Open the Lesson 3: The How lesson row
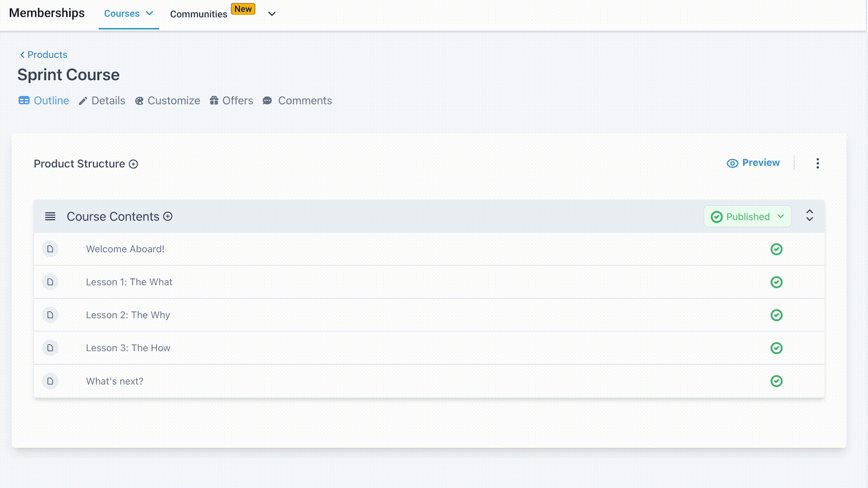868x488 pixels. (128, 348)
